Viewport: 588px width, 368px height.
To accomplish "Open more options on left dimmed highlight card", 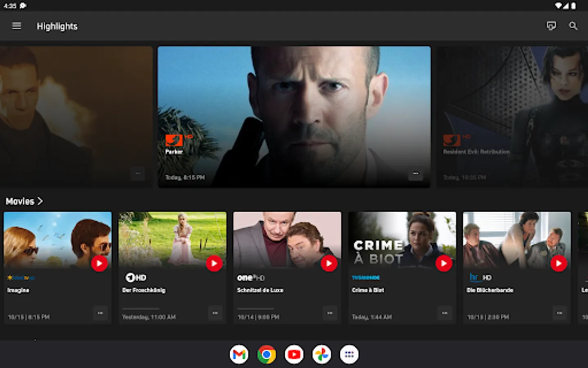I will 138,174.
